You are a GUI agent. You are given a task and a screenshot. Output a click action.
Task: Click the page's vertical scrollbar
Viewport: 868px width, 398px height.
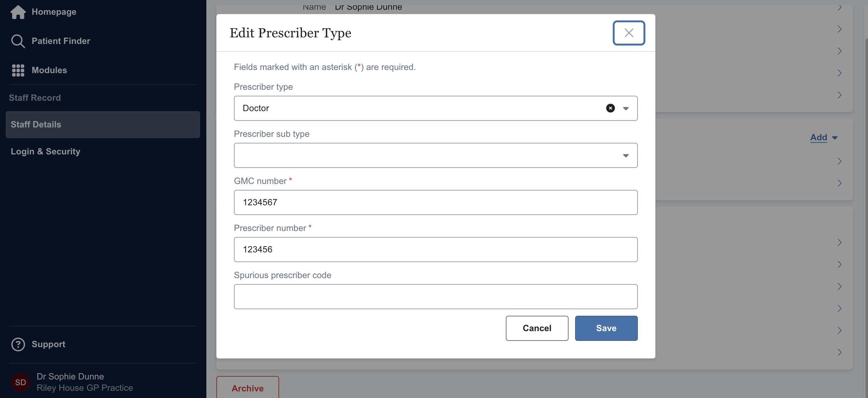click(x=865, y=202)
